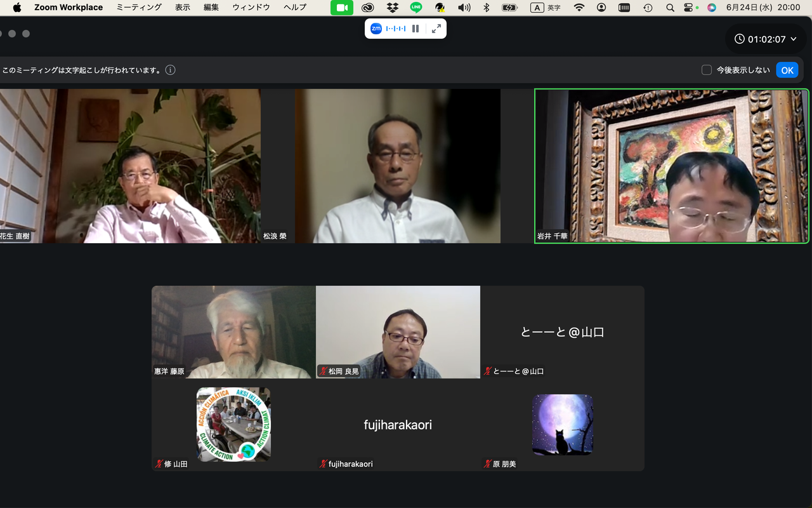Open the Creative Cloud menu bar icon
The width and height of the screenshot is (812, 508).
pyautogui.click(x=367, y=8)
